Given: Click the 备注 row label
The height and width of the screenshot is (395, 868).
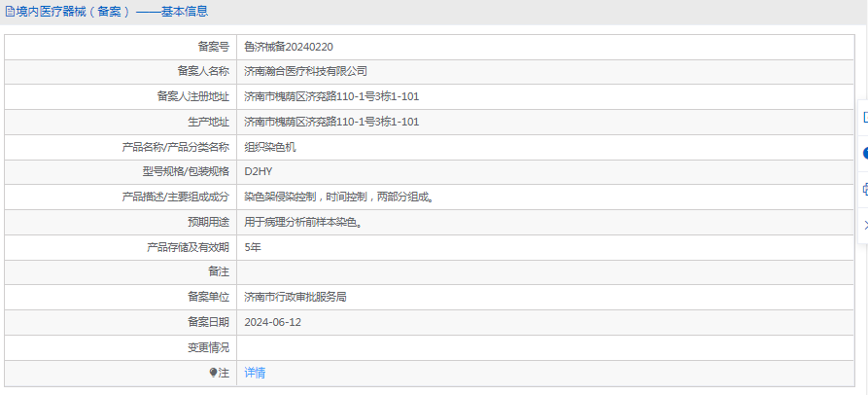Looking at the screenshot, I should [219, 272].
